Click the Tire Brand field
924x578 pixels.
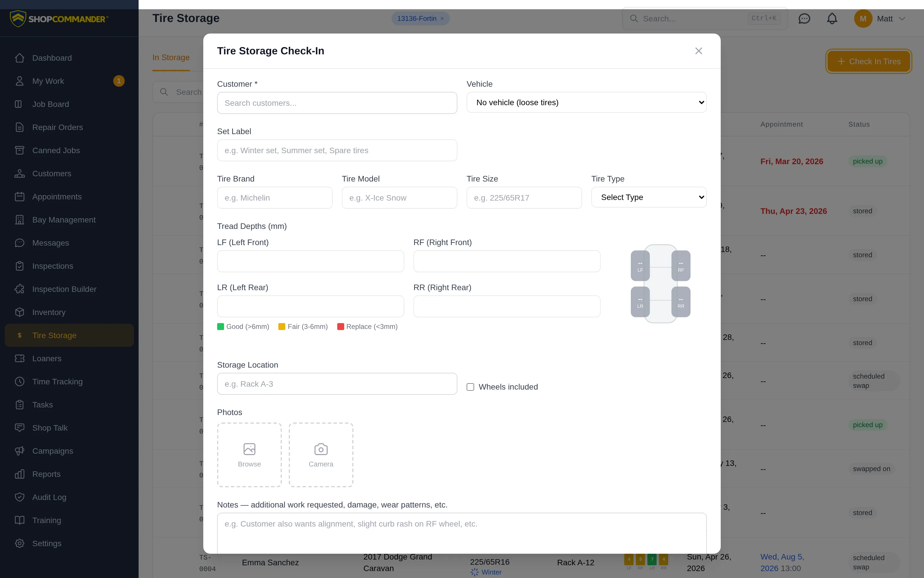click(x=275, y=198)
